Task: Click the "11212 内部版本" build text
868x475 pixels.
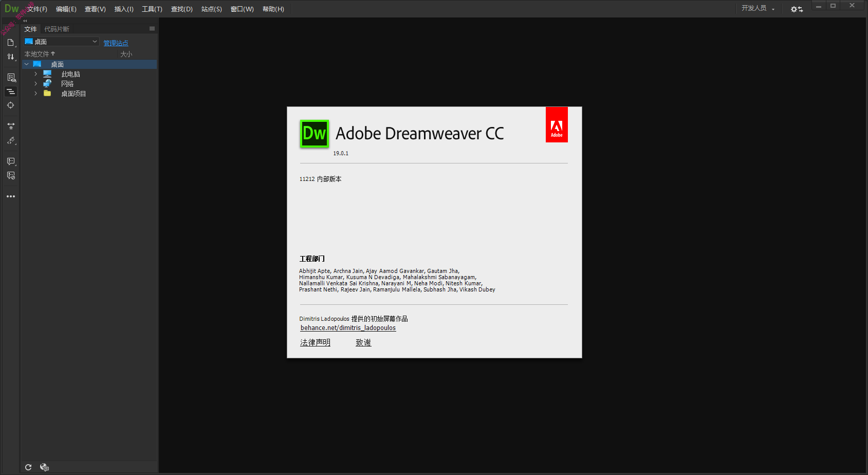Action: [x=320, y=179]
